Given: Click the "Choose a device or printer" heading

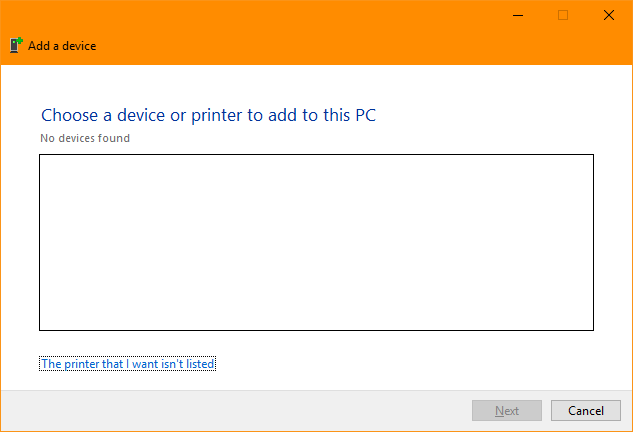Looking at the screenshot, I should [208, 115].
